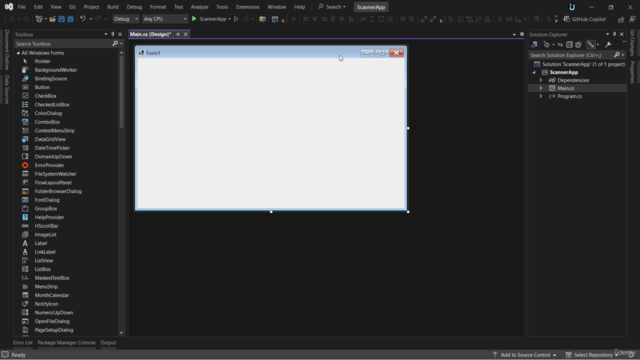Close the Toolbox panel
Viewport: 640px width, 360px height.
click(x=120, y=34)
